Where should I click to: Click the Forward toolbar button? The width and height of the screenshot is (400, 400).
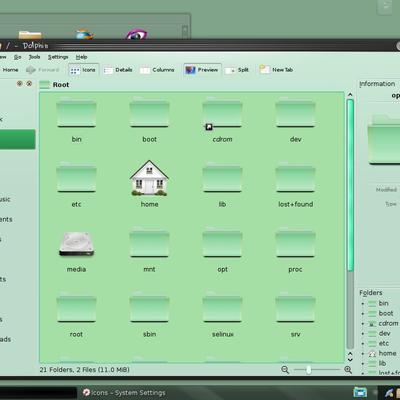[43, 70]
